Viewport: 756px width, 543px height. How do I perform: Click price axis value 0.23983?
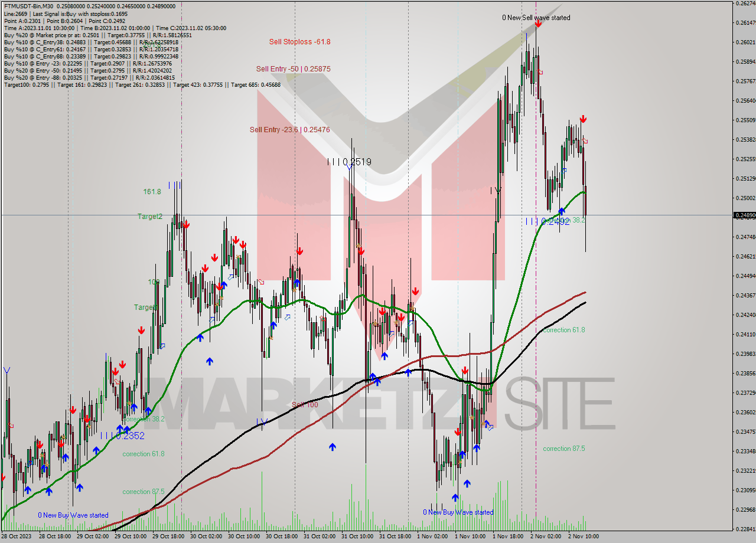pos(745,354)
